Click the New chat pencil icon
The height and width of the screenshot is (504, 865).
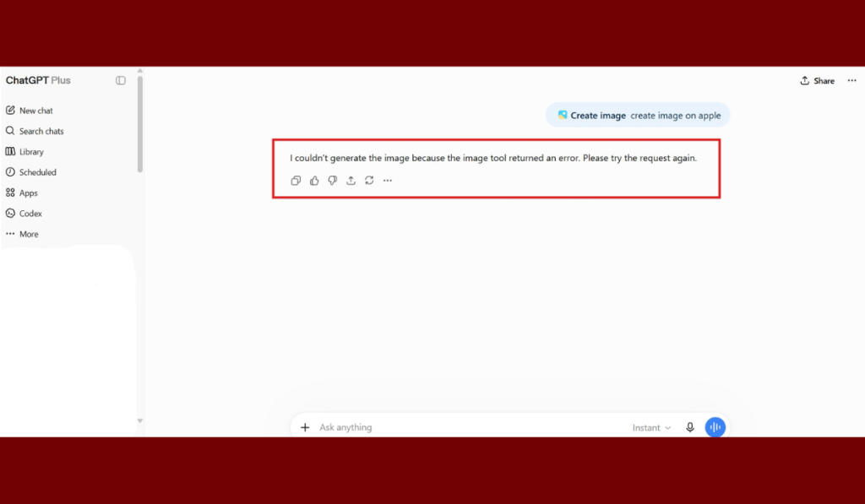tap(10, 111)
